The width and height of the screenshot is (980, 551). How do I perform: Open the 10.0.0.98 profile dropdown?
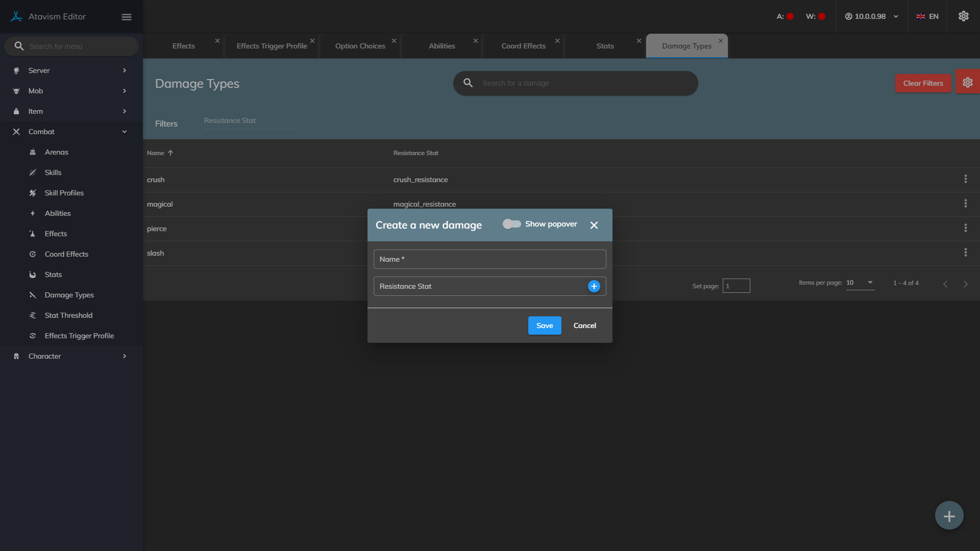point(871,16)
